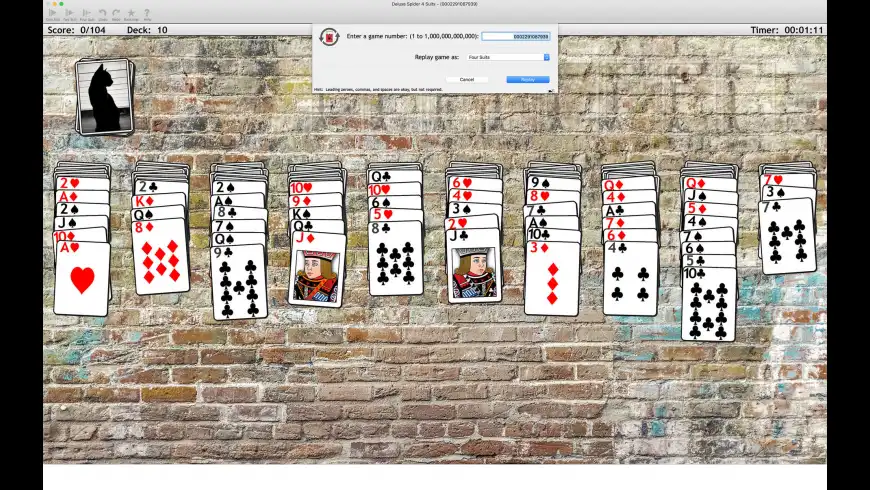Image resolution: width=870 pixels, height=490 pixels.
Task: Click the Score: 0/104 readout
Action: (x=77, y=30)
